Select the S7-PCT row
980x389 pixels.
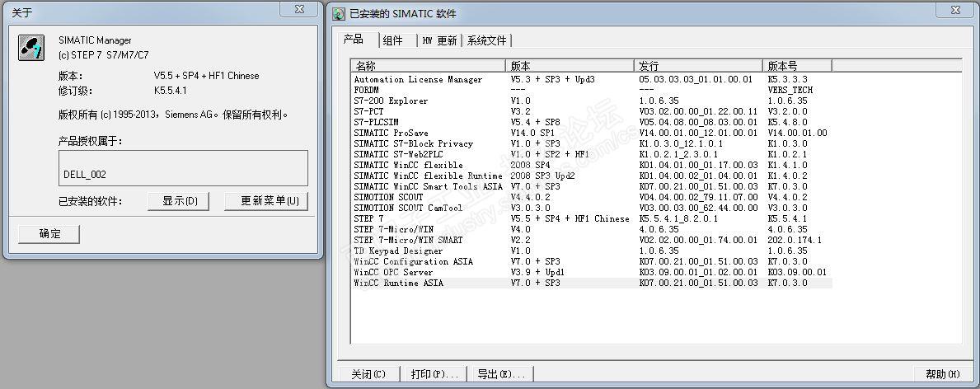(x=591, y=111)
